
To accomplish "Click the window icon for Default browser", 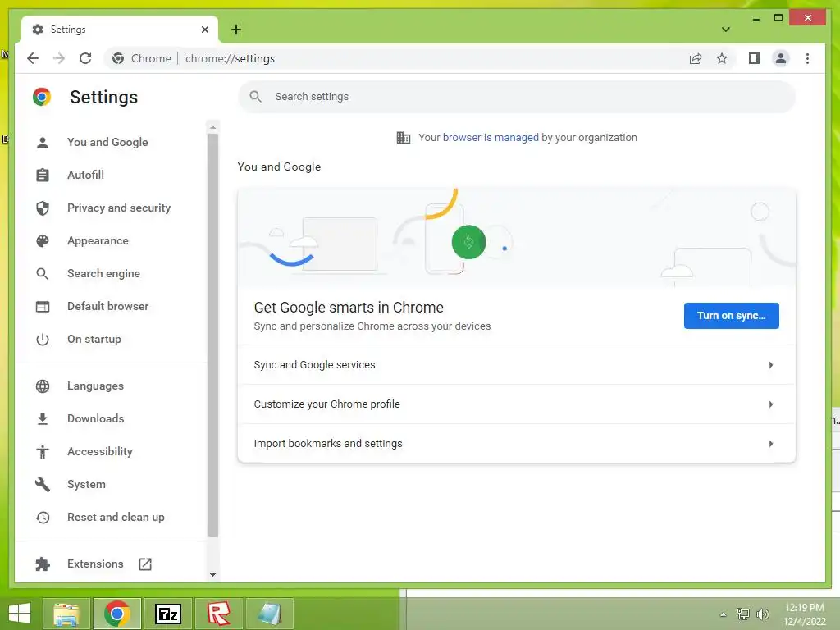I will point(43,307).
